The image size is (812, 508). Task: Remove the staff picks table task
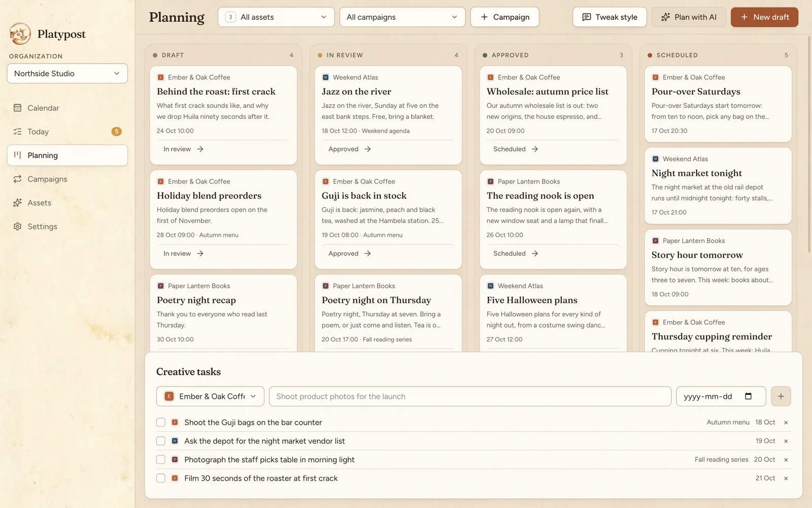pyautogui.click(x=786, y=460)
